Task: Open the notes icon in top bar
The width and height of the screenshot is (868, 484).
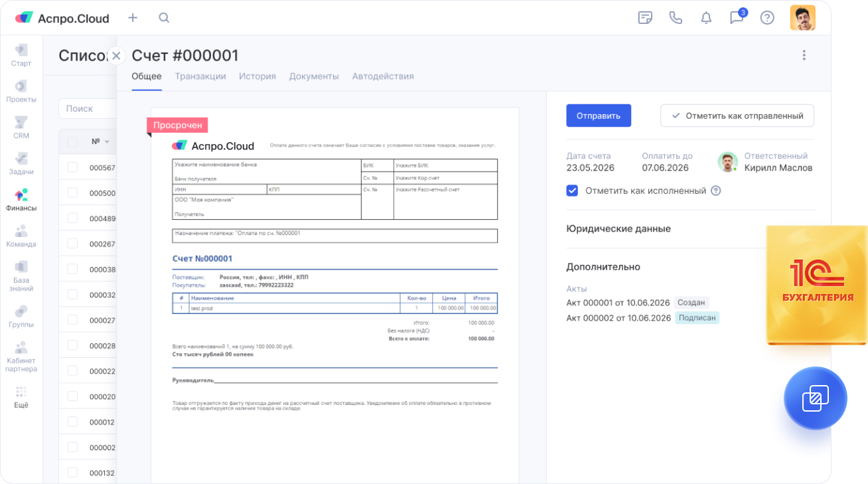Action: [644, 18]
